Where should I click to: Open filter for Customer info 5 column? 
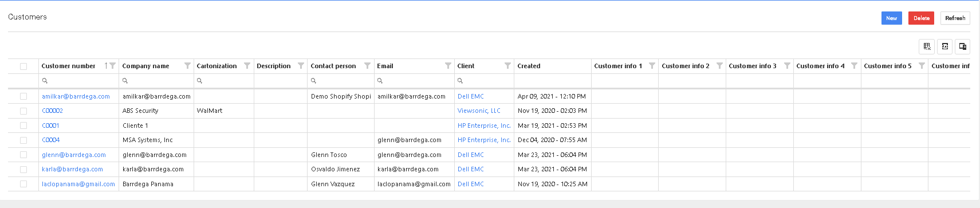[922, 66]
